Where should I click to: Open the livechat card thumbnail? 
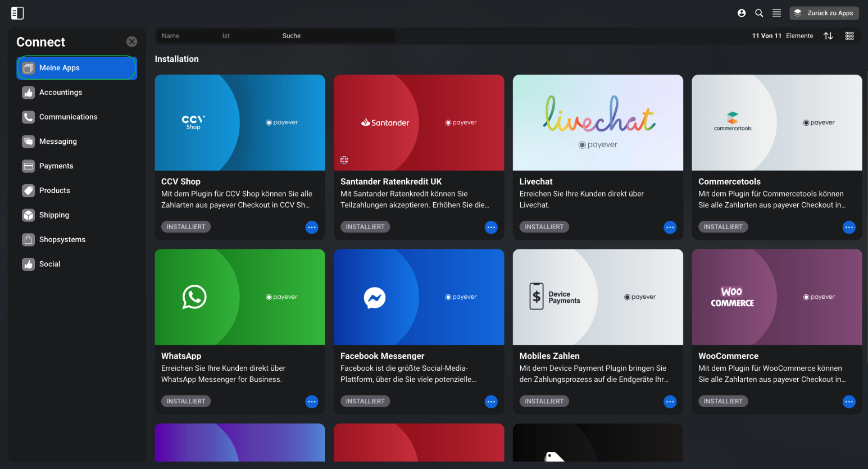pyautogui.click(x=598, y=122)
